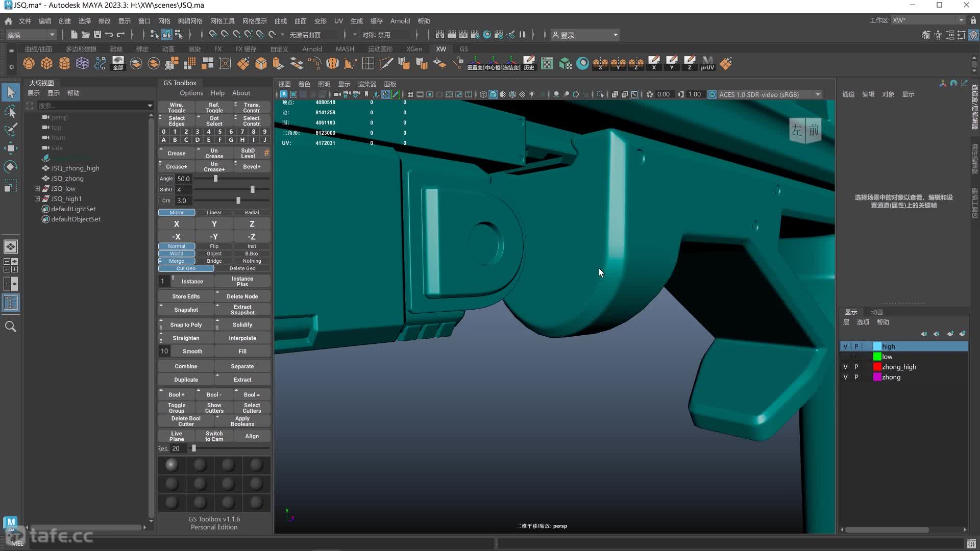
Task: Click the polygon sphere shelf icon
Action: (29, 63)
